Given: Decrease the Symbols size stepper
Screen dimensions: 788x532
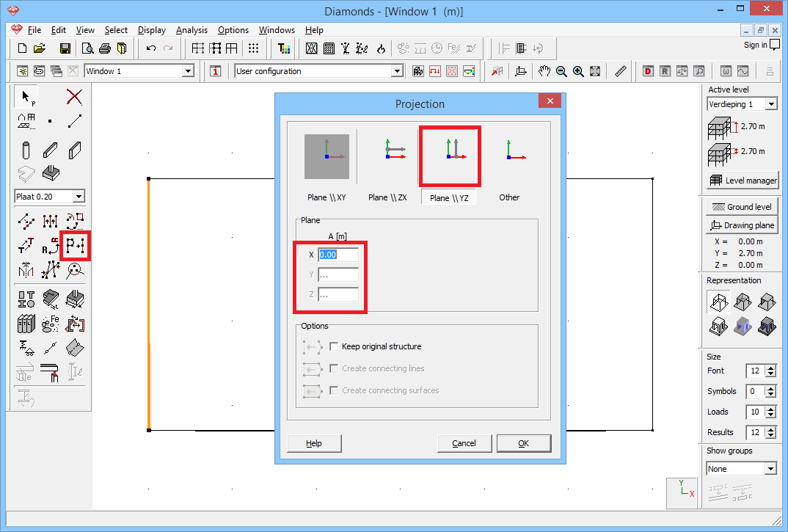Looking at the screenshot, I should coord(771,395).
